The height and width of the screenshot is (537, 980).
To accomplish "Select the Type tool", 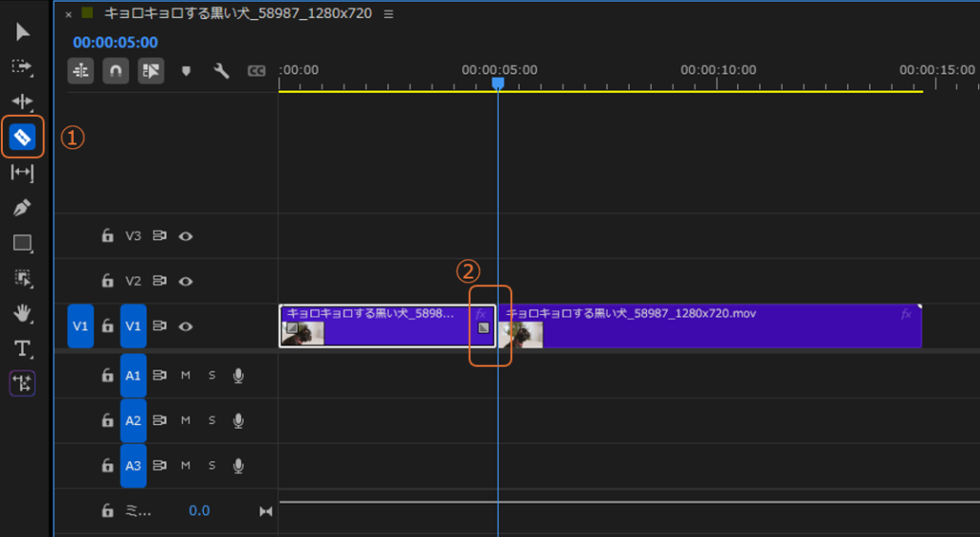I will [x=22, y=348].
